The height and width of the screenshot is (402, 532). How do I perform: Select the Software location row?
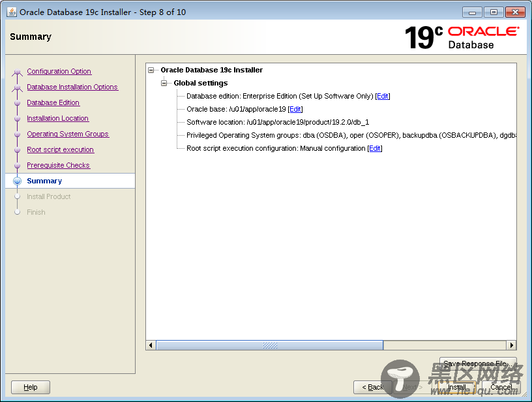click(278, 122)
